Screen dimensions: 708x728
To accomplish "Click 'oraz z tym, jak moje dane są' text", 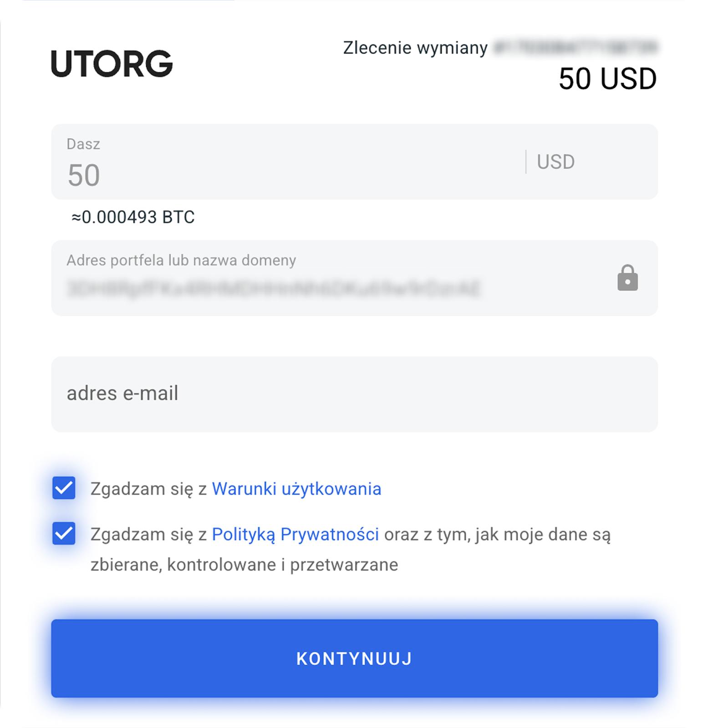I will [x=497, y=534].
